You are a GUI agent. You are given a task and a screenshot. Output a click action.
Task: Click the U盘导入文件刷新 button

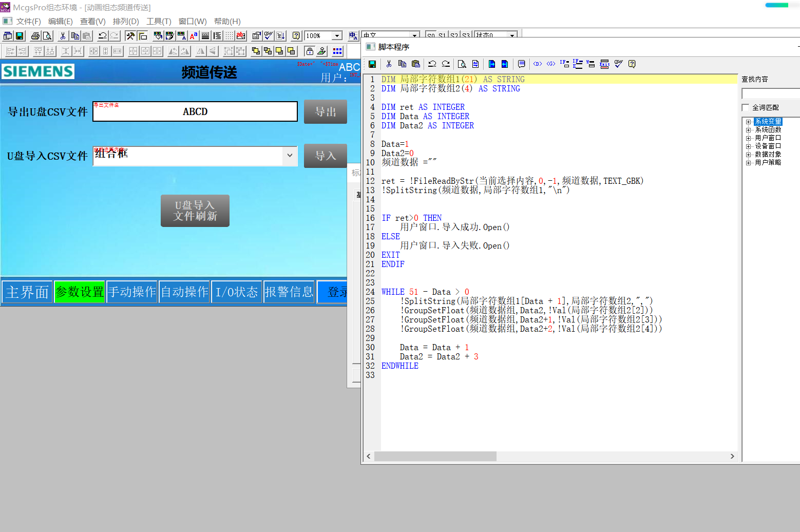click(195, 211)
